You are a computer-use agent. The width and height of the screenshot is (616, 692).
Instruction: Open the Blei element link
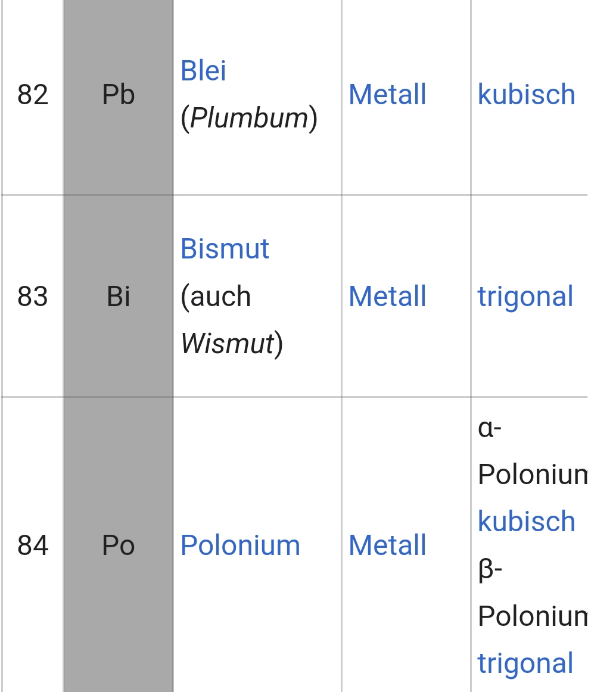(x=203, y=71)
